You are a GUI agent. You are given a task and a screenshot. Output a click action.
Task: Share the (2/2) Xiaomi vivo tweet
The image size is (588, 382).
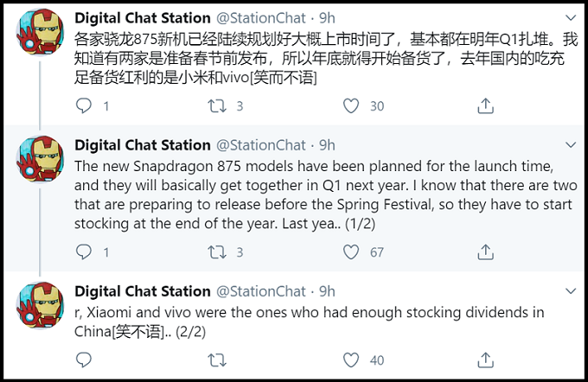click(x=485, y=360)
